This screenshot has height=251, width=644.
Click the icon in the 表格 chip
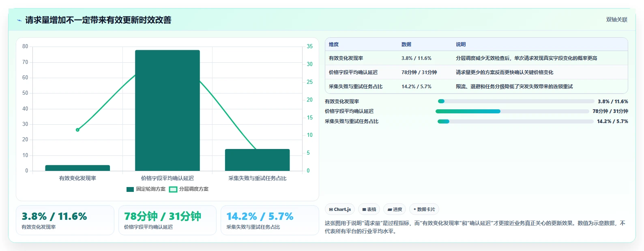[364, 210]
